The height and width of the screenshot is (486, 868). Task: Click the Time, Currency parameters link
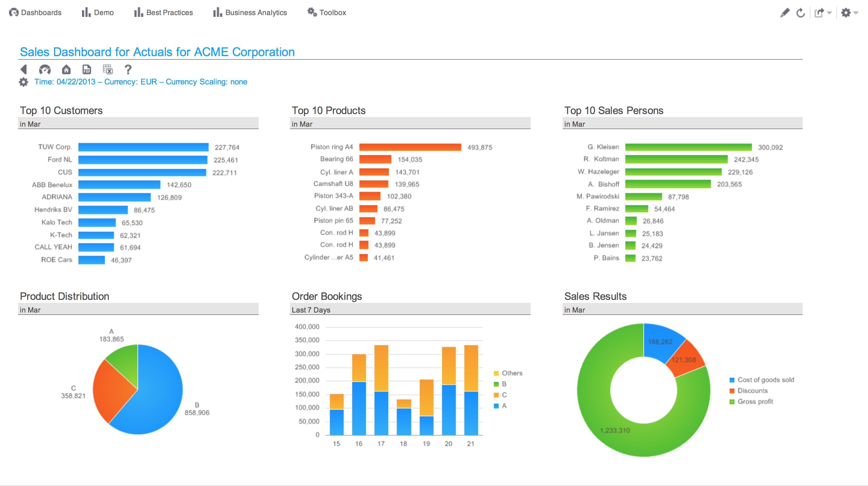(141, 82)
